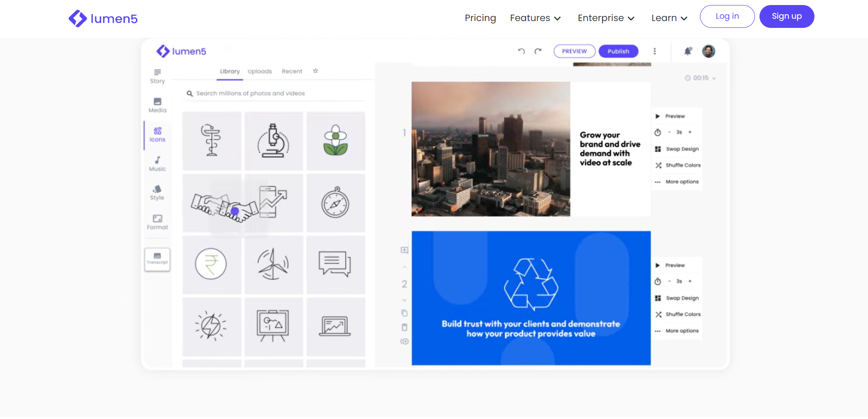
Task: Duplicate scene 2 with the copy icon
Action: point(404,313)
